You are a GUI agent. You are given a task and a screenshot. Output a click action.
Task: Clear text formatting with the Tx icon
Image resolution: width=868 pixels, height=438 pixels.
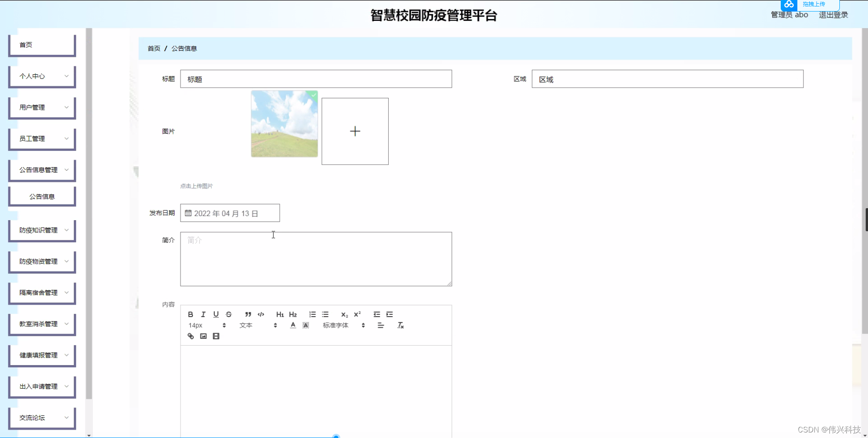[400, 325]
